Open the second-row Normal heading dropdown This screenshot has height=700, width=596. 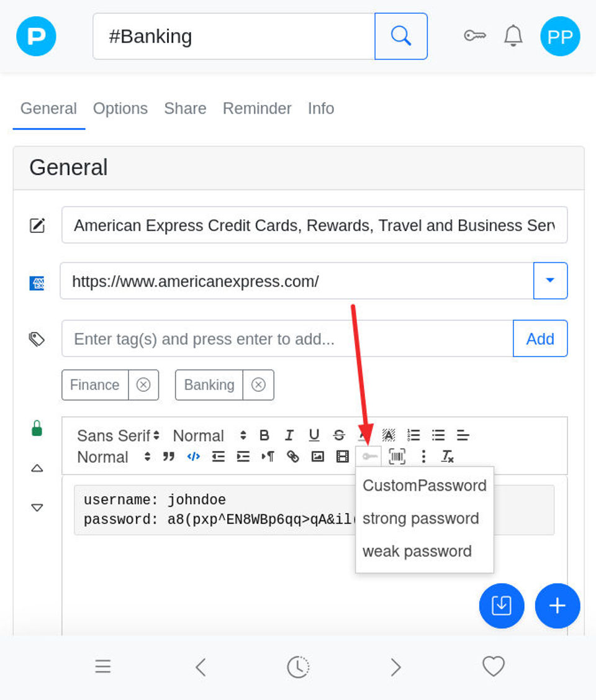coord(114,457)
